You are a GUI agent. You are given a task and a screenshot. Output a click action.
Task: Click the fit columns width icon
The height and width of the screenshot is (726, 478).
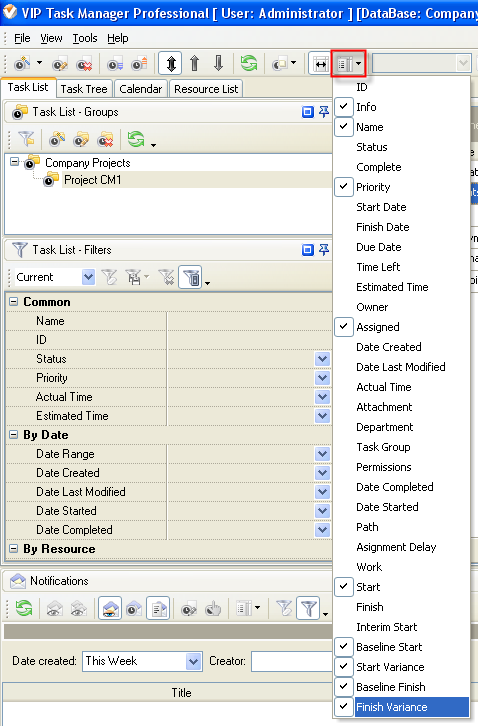click(320, 63)
